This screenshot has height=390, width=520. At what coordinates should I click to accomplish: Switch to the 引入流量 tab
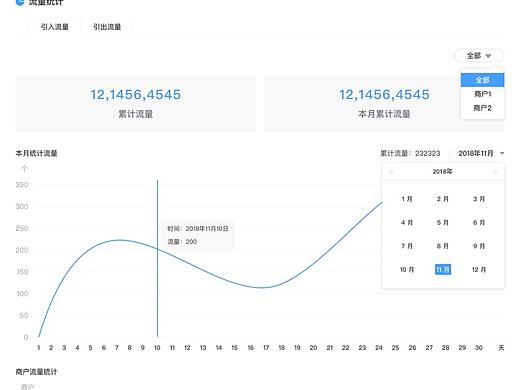(x=55, y=27)
